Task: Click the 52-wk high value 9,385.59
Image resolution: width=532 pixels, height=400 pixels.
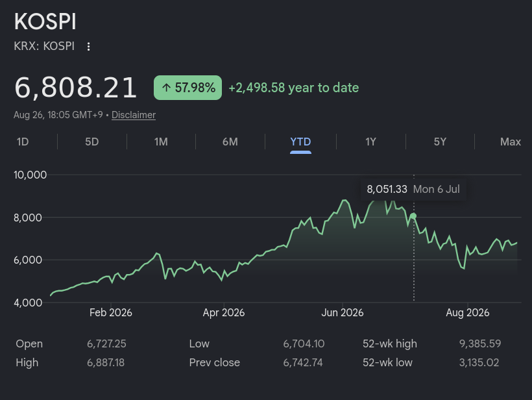Action: point(480,344)
